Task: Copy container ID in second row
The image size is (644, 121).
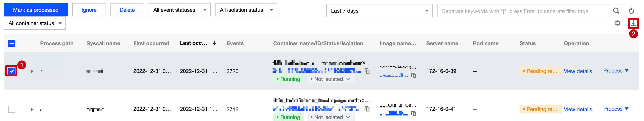Action: pyautogui.click(x=367, y=109)
